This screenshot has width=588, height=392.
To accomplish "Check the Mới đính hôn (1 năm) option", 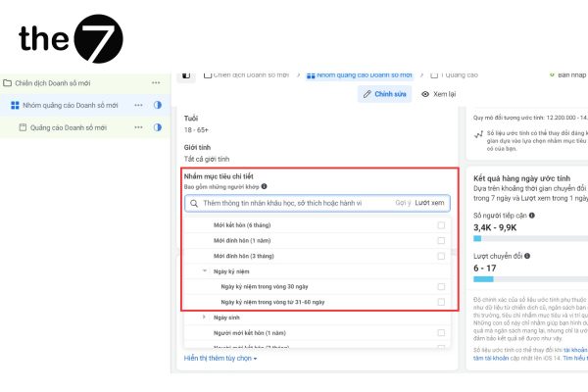I will [441, 241].
